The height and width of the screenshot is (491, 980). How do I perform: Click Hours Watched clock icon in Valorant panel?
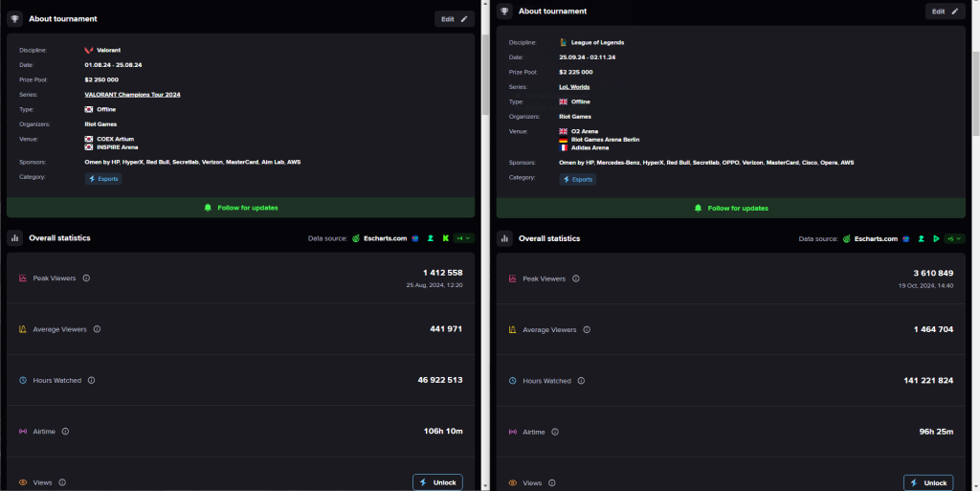coord(23,380)
